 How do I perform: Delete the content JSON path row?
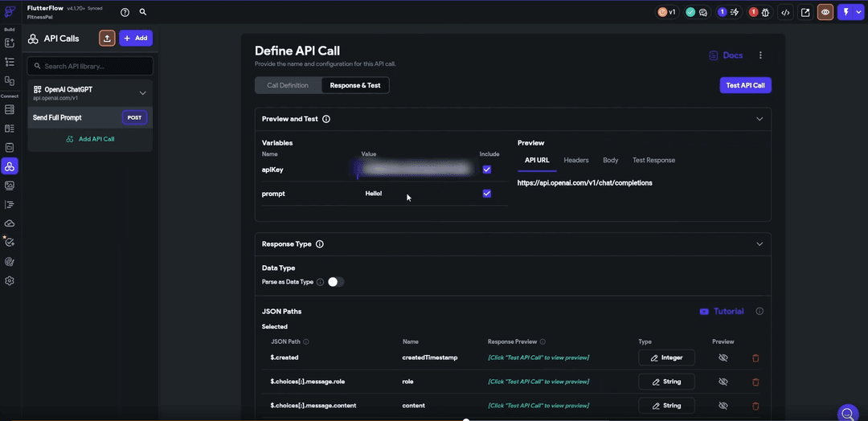[755, 406]
